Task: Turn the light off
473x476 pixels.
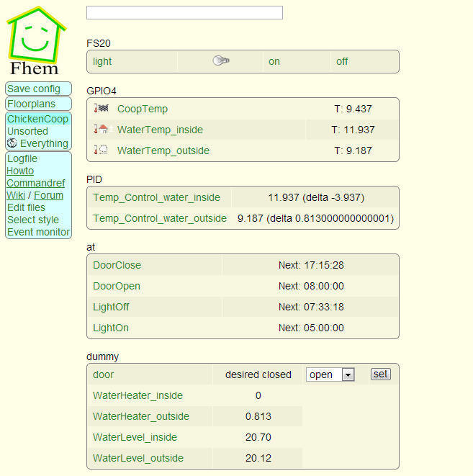Action: (x=342, y=61)
